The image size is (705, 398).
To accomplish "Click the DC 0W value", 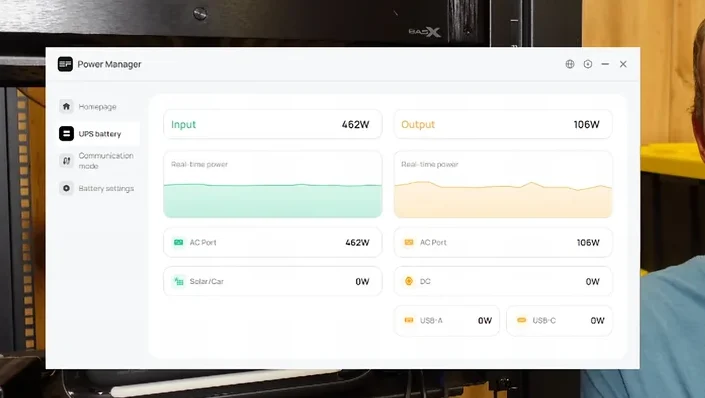I will 593,282.
